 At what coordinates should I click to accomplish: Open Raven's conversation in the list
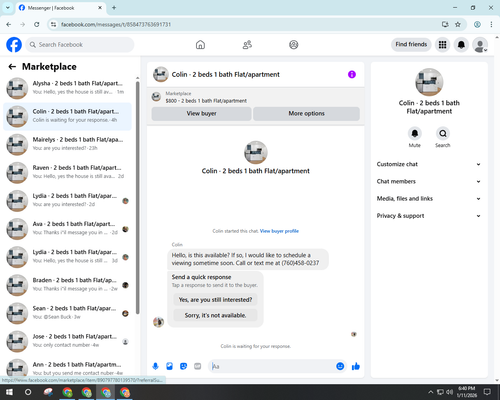click(x=67, y=173)
